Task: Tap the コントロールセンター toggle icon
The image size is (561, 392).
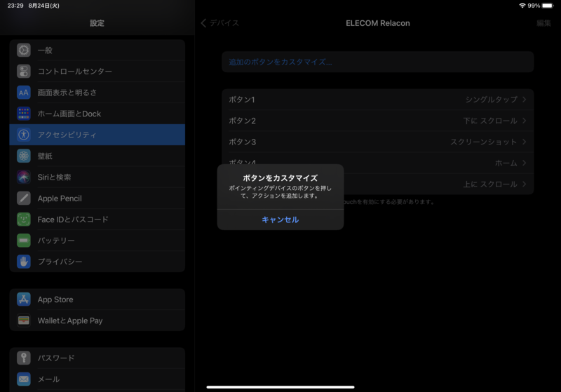Action: [x=24, y=71]
